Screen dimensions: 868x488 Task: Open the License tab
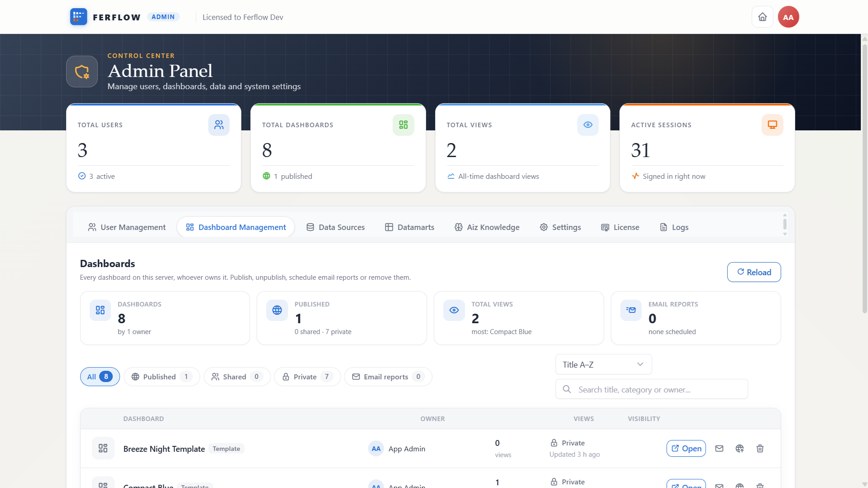(620, 227)
